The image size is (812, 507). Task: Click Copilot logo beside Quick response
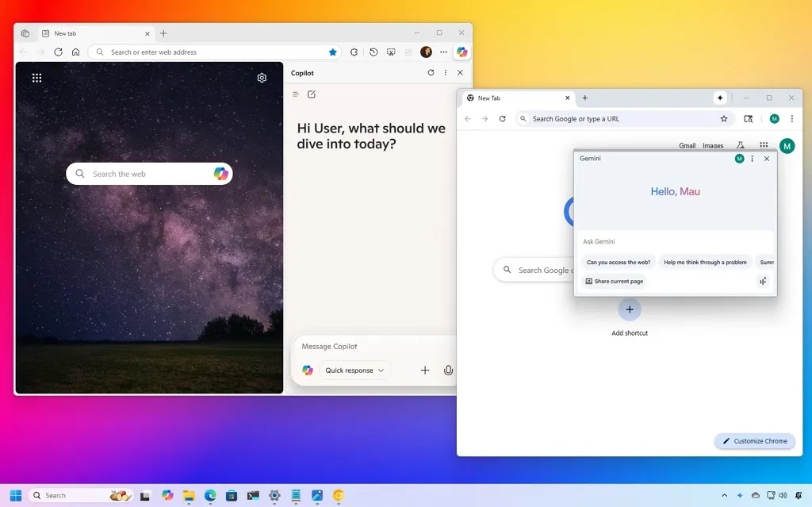308,371
